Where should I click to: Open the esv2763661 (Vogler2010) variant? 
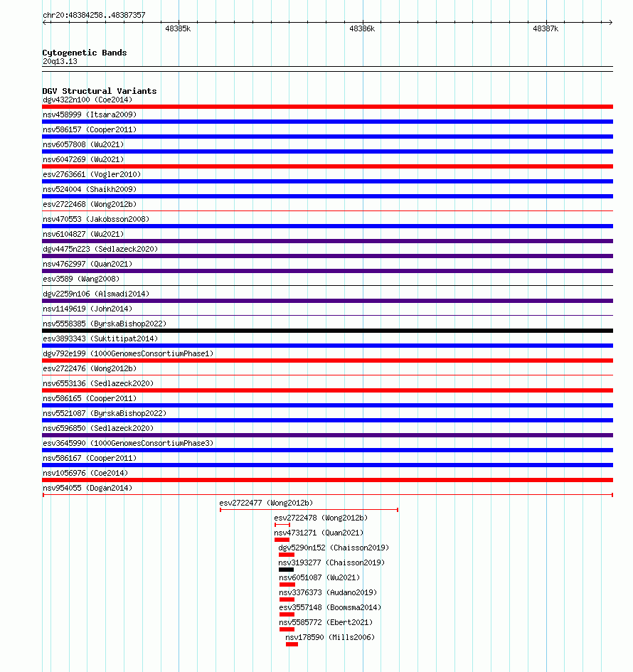coord(92,174)
